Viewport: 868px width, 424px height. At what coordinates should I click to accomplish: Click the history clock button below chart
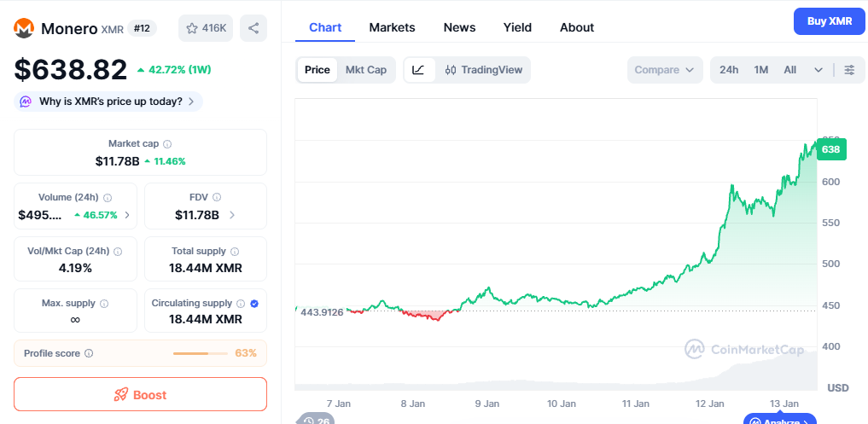click(316, 419)
